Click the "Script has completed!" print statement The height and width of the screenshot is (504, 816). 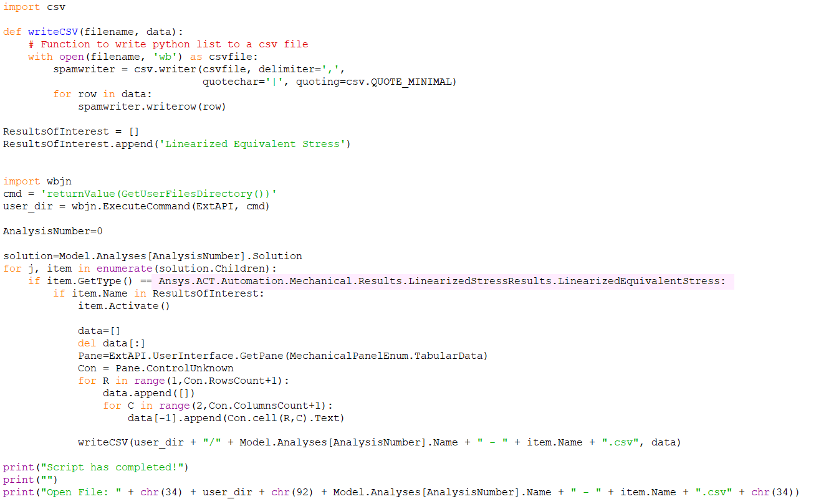tap(95, 467)
